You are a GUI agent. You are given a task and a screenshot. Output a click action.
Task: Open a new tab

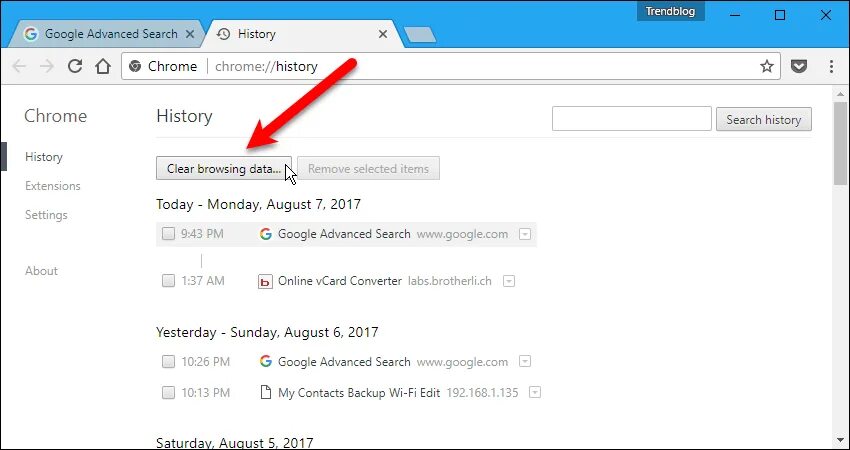pyautogui.click(x=420, y=35)
